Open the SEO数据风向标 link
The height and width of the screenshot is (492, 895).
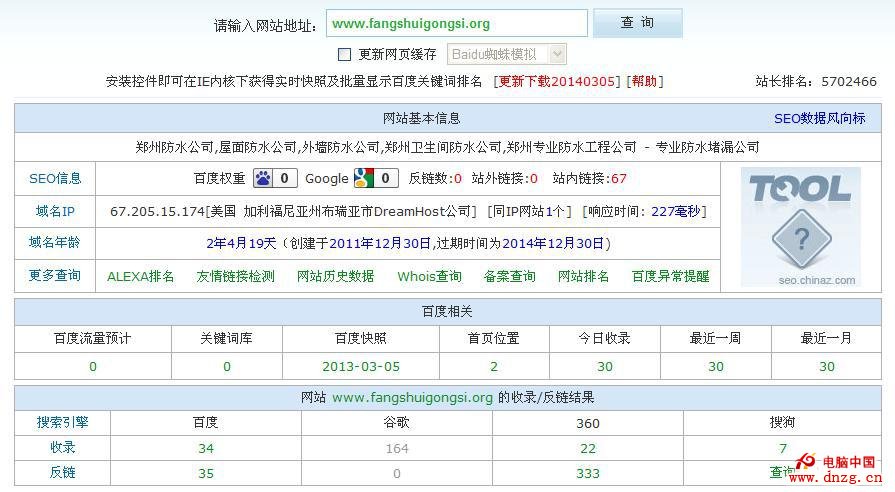(819, 118)
